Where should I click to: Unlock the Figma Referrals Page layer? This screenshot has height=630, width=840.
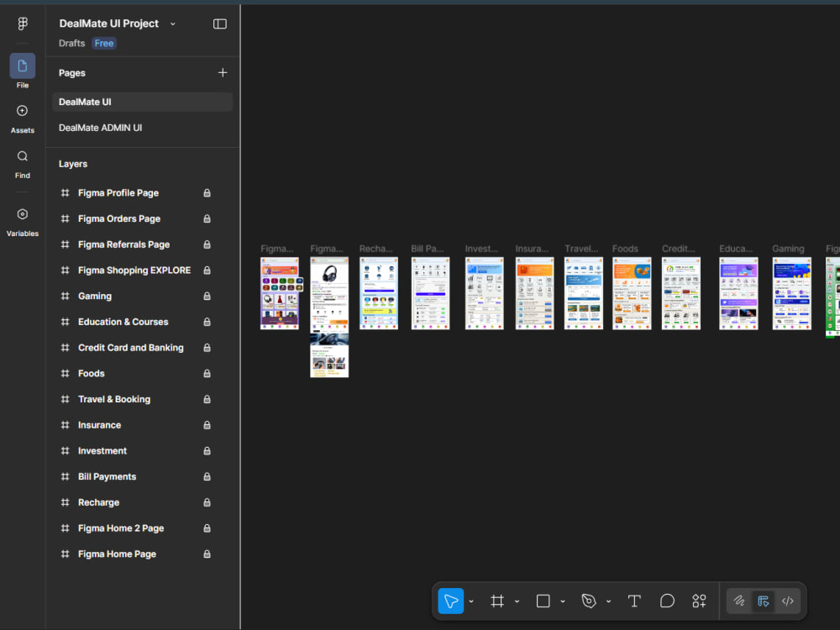tap(207, 244)
